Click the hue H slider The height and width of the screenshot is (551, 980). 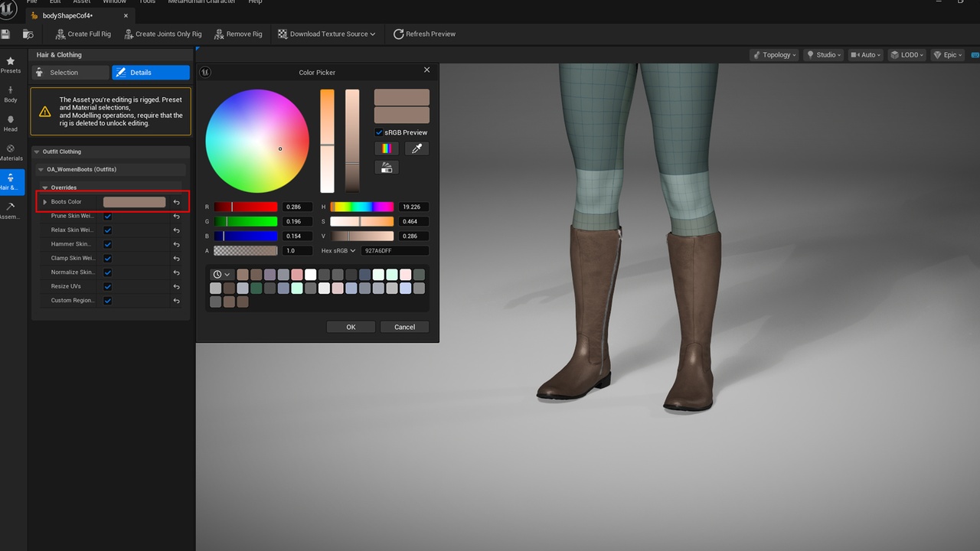pos(362,207)
